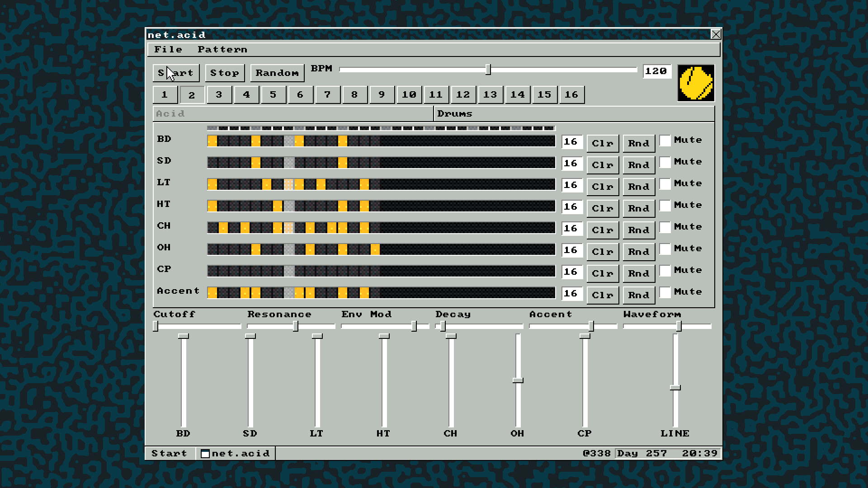The width and height of the screenshot is (868, 488).
Task: Click the BPM slider handle
Action: point(488,70)
